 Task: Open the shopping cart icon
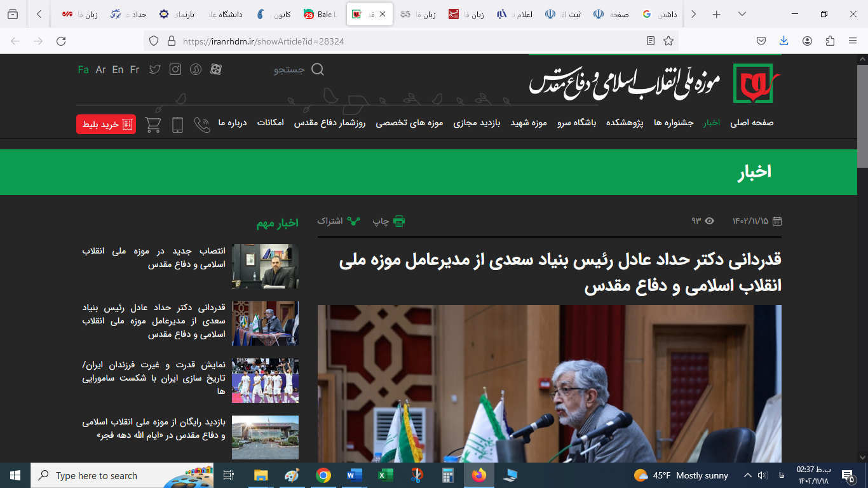pyautogui.click(x=153, y=125)
